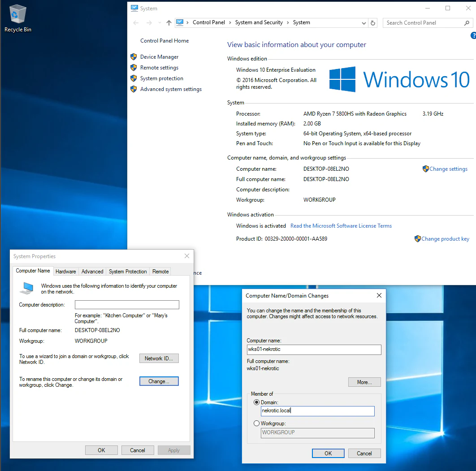Viewport: 476px width, 471px height.
Task: Click Control Panel in the breadcrumb
Action: 209,22
